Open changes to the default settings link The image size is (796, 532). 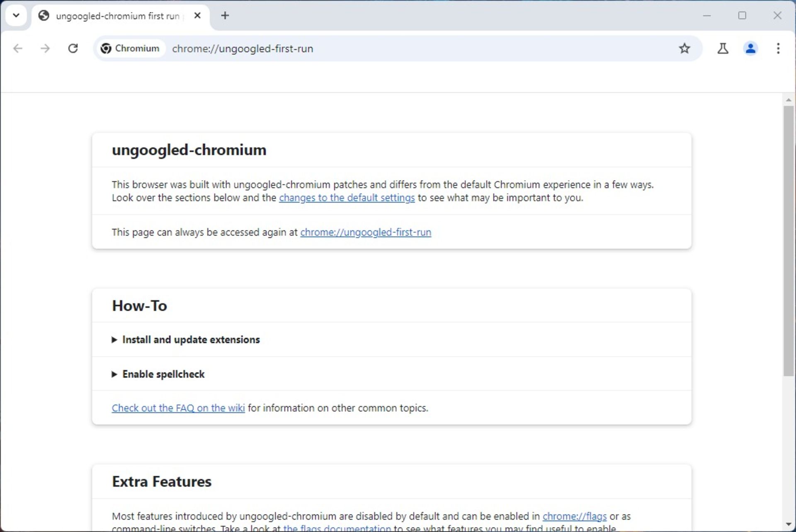point(347,198)
